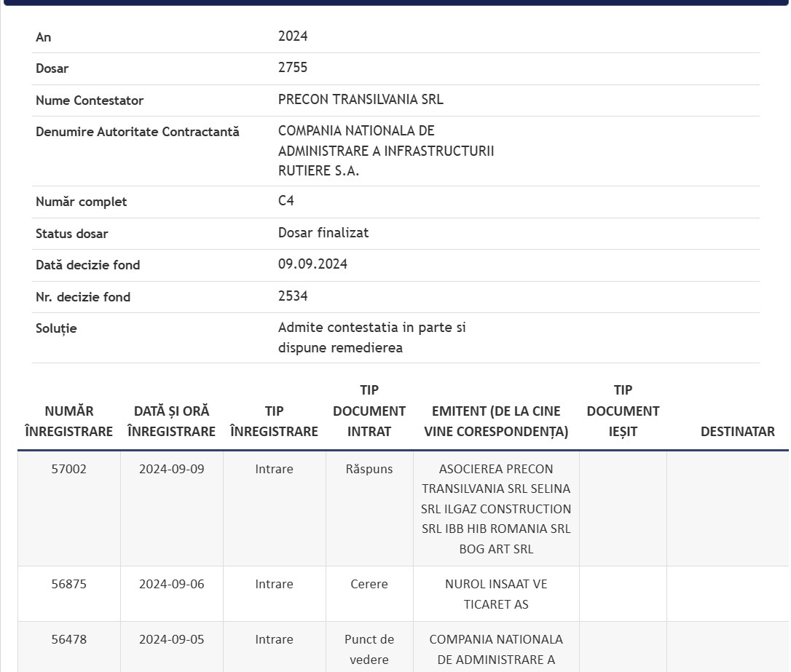Click the Dată decizie fond label

(x=88, y=265)
